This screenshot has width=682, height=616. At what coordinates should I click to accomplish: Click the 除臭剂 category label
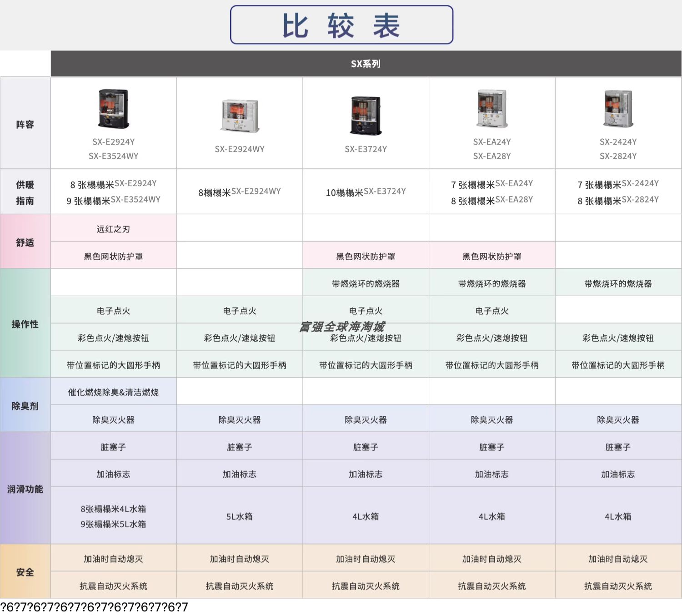pyautogui.click(x=25, y=406)
